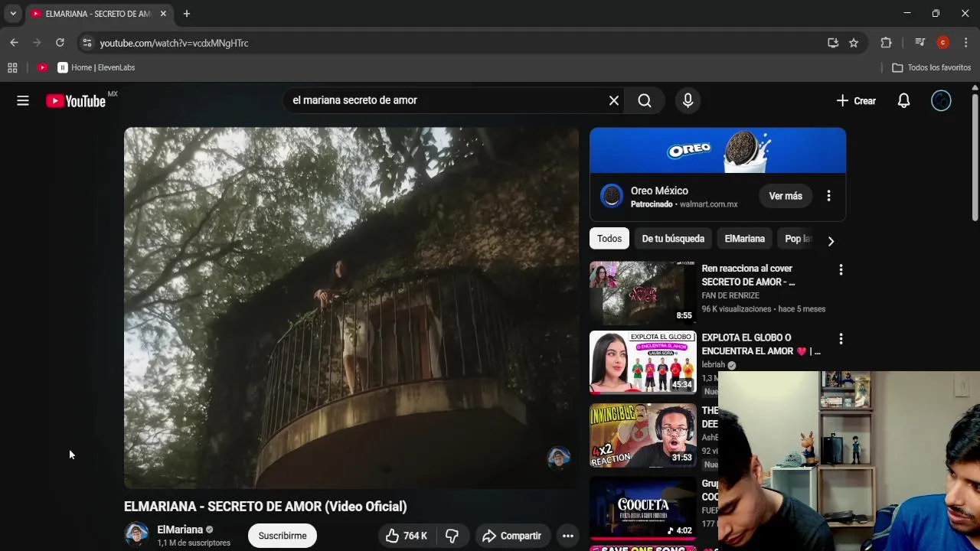The image size is (980, 551).
Task: Open Todos los favoritos folder
Action: click(932, 67)
